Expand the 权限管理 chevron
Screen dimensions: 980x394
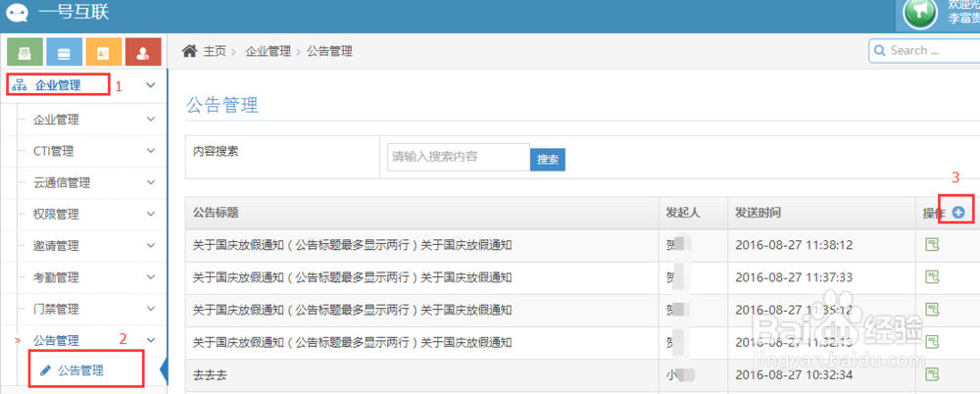click(x=151, y=214)
